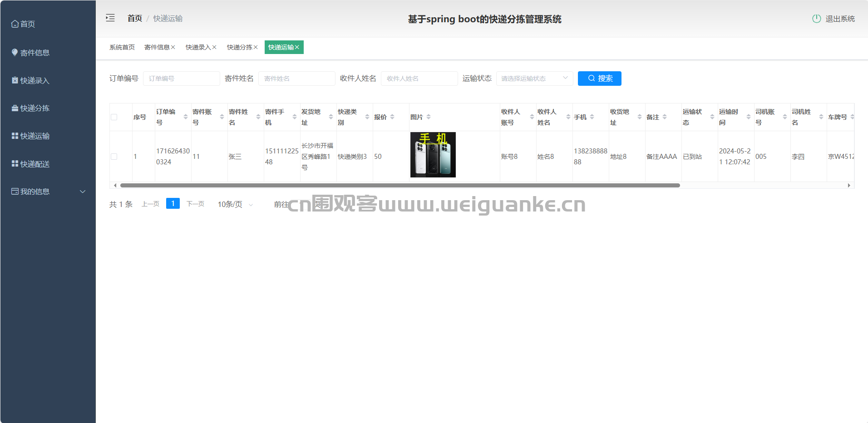The height and width of the screenshot is (423, 868).
Task: Click the 下一页 pagination link
Action: point(195,204)
